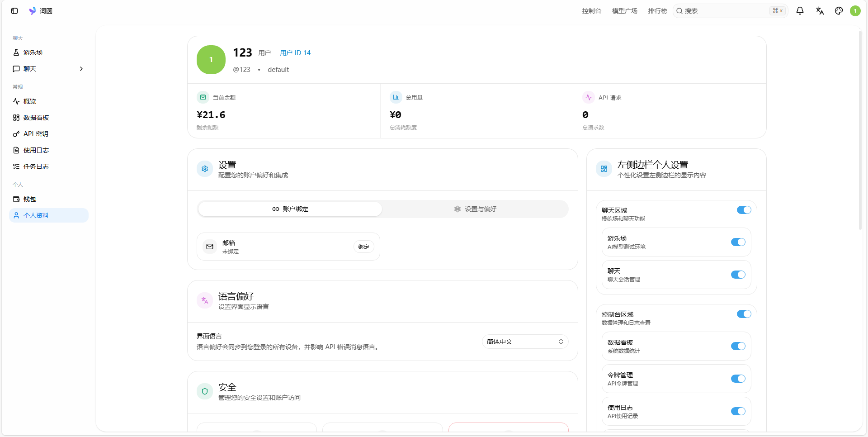This screenshot has width=868, height=437.
Task: Click the 游乐场 flask icon in sidebar
Action: coord(16,52)
